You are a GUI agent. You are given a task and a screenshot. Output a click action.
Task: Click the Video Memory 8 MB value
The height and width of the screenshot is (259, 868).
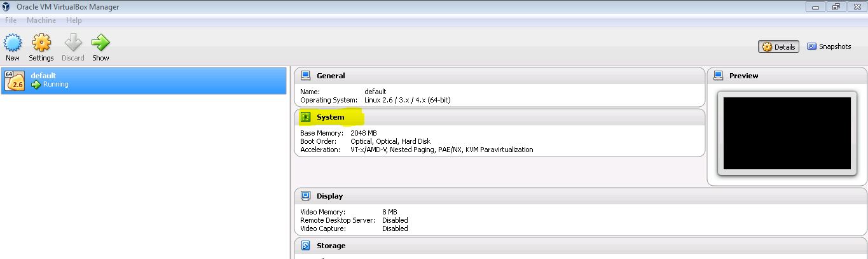pyautogui.click(x=389, y=212)
